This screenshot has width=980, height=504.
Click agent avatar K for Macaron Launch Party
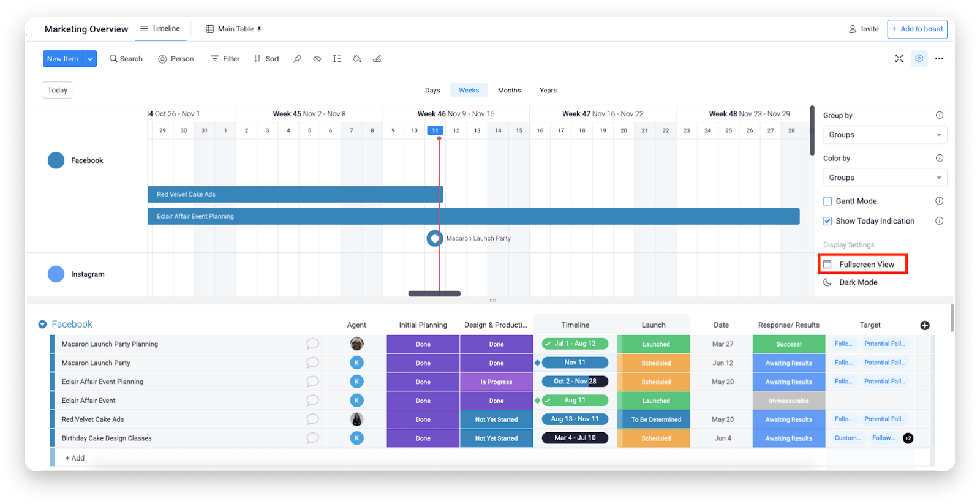(x=356, y=363)
